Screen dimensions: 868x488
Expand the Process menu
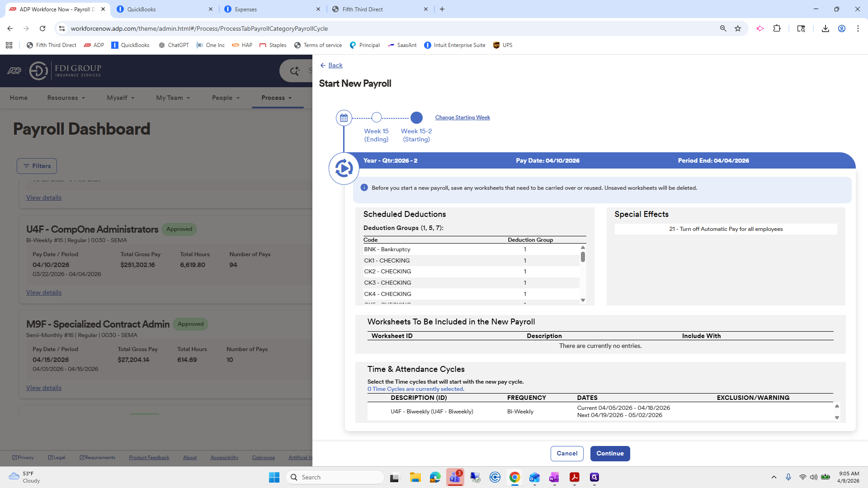coord(277,98)
